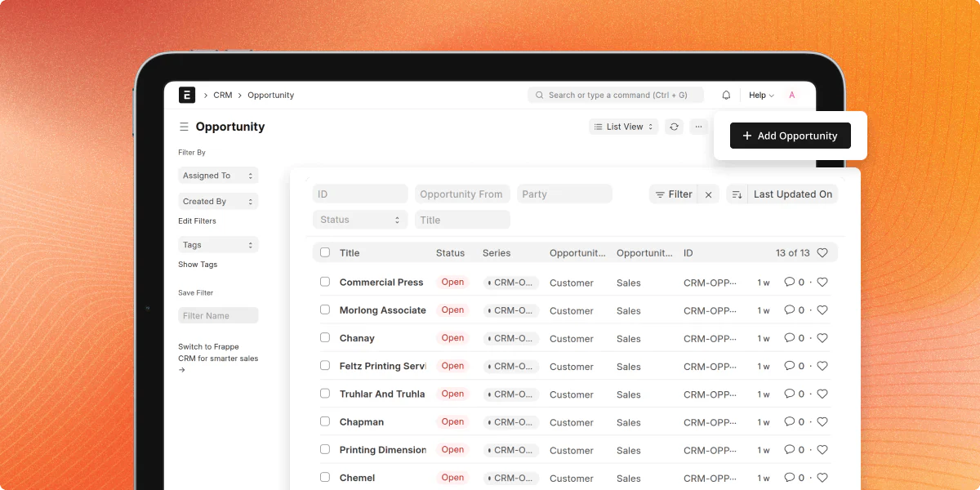Like the Morlong Associate row heart

pos(822,310)
